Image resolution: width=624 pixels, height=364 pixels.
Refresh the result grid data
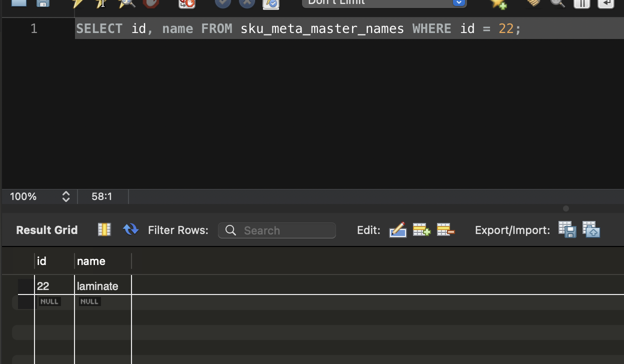point(130,229)
